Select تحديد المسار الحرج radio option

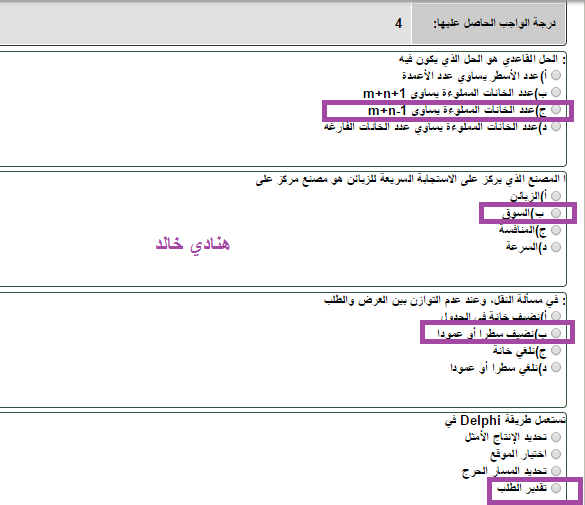(x=556, y=471)
